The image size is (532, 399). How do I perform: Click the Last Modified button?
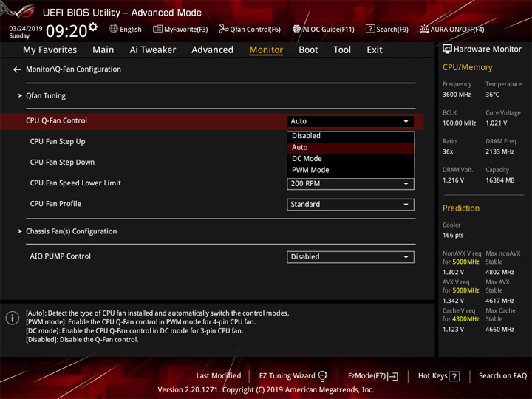tap(219, 376)
